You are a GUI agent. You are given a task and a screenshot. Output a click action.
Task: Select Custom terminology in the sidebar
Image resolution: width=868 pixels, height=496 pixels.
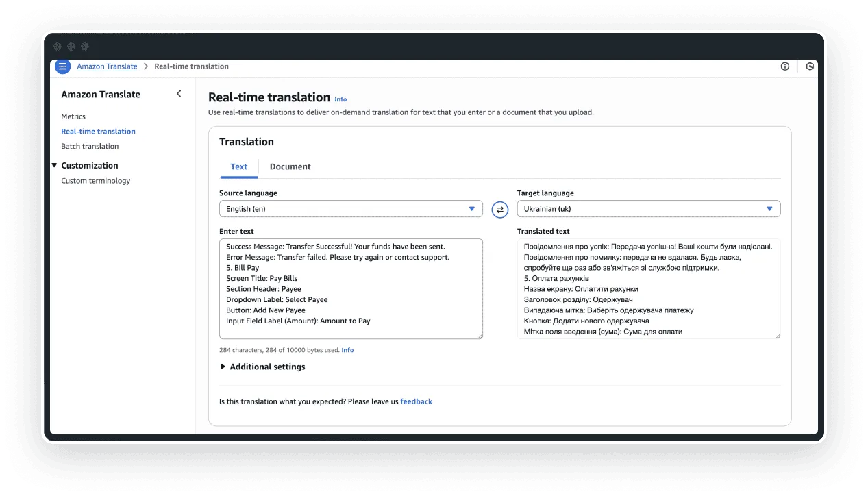96,180
